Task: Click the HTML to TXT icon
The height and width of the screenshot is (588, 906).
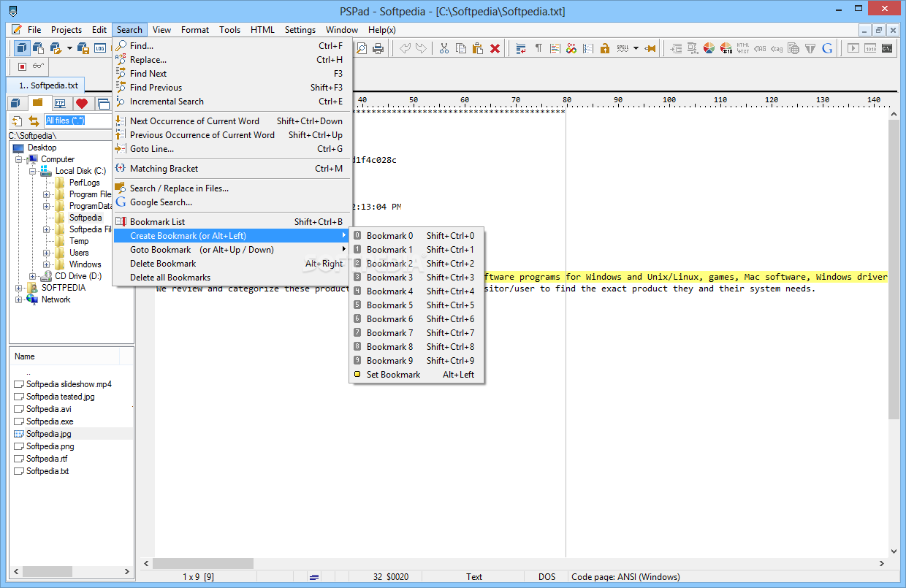Action: point(743,48)
